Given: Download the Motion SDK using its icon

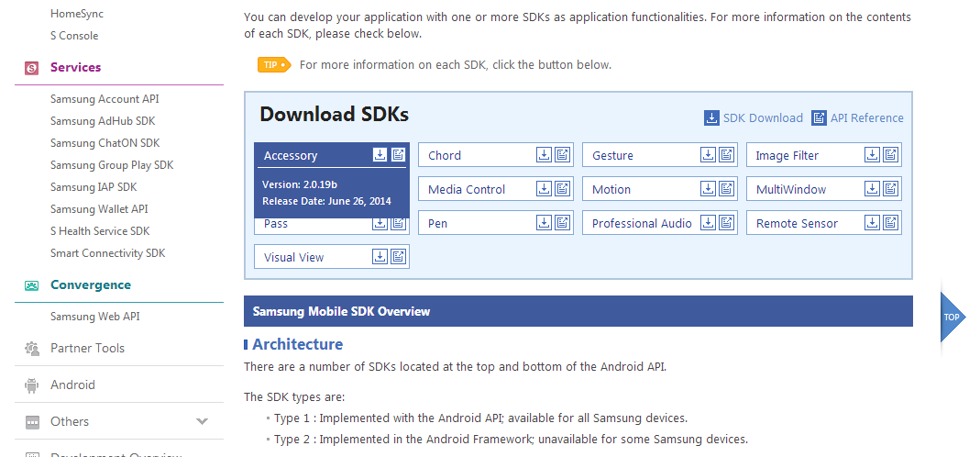Looking at the screenshot, I should [x=708, y=188].
